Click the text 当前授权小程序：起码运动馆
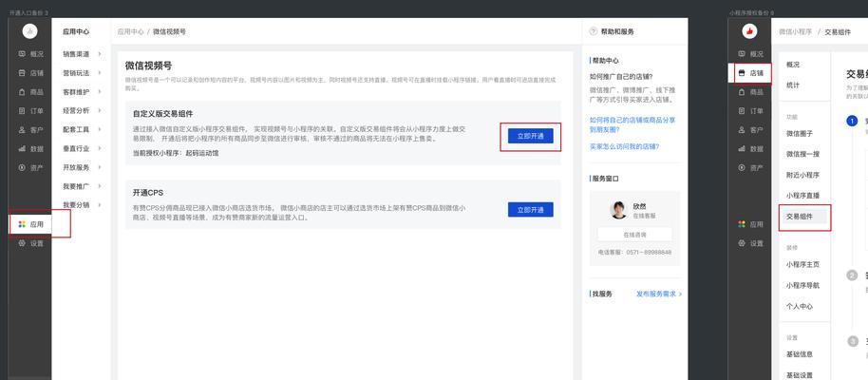This screenshot has height=380, width=868. (x=176, y=153)
